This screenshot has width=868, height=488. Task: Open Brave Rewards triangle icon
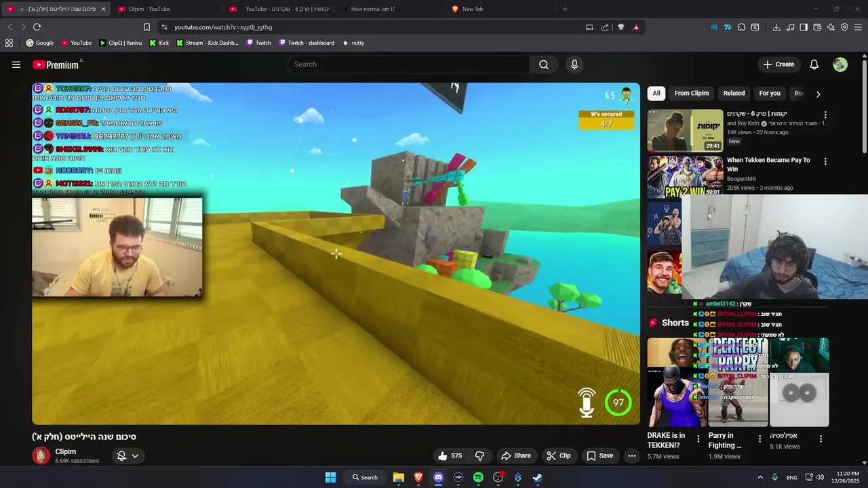(636, 27)
